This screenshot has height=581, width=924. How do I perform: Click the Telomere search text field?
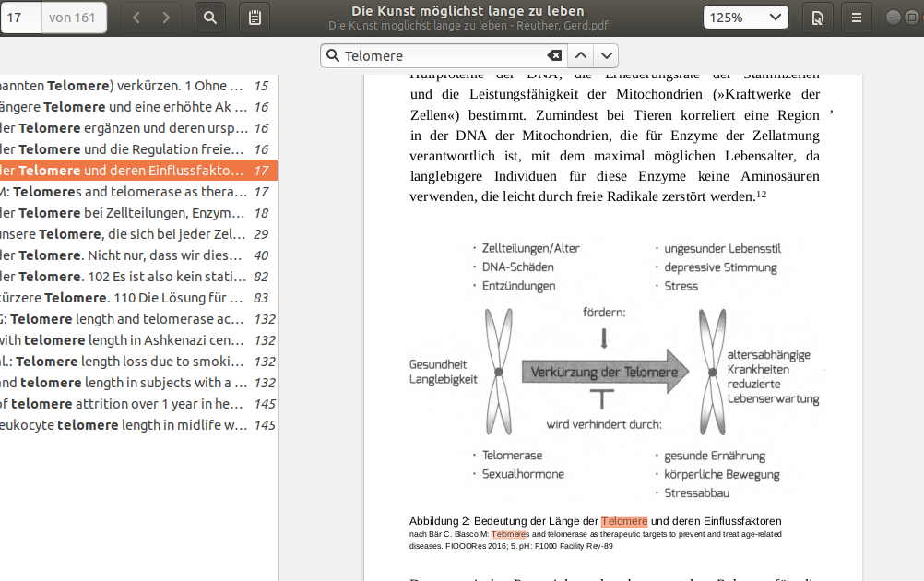443,56
